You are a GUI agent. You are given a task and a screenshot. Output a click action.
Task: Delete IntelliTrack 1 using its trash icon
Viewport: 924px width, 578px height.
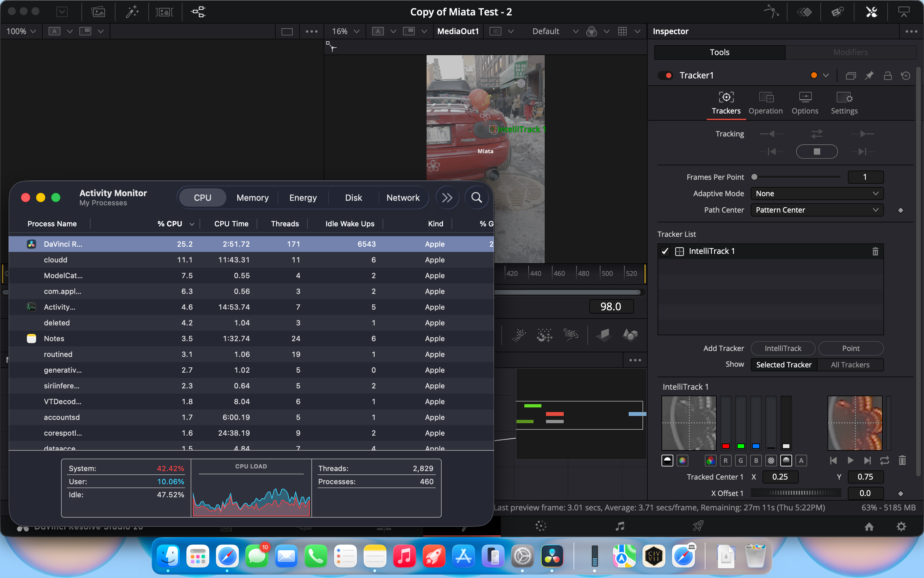coord(875,251)
